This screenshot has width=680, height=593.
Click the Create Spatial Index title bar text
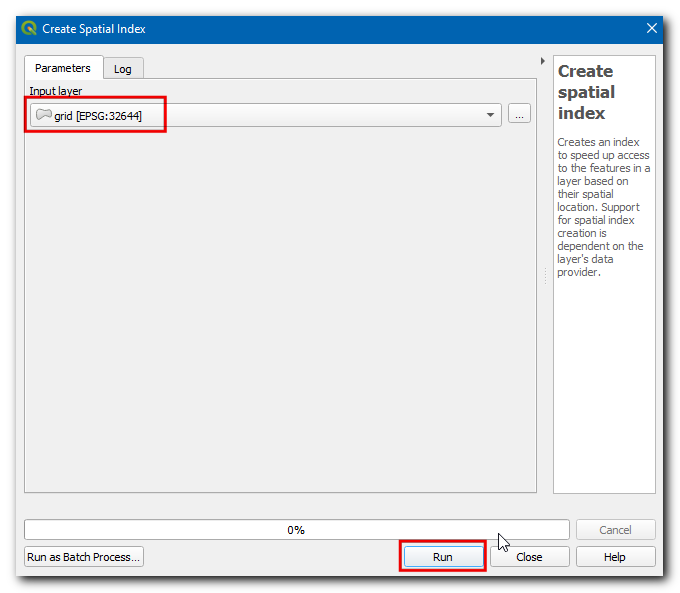coord(94,29)
